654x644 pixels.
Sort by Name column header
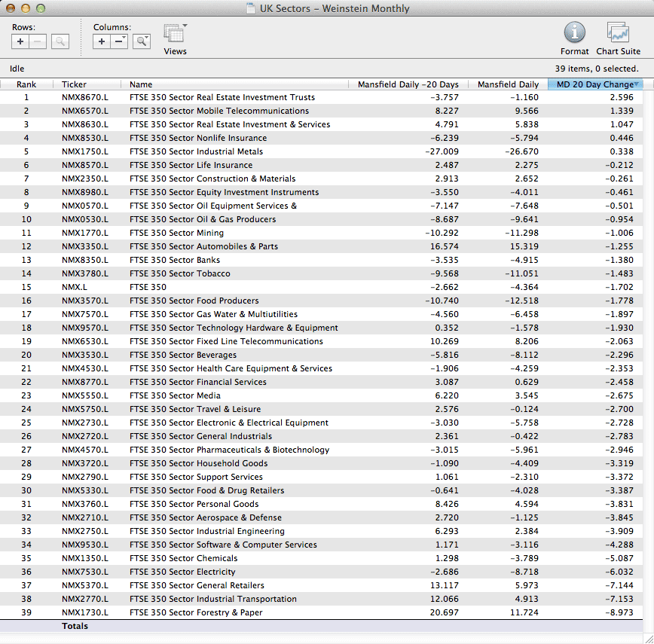coord(141,84)
